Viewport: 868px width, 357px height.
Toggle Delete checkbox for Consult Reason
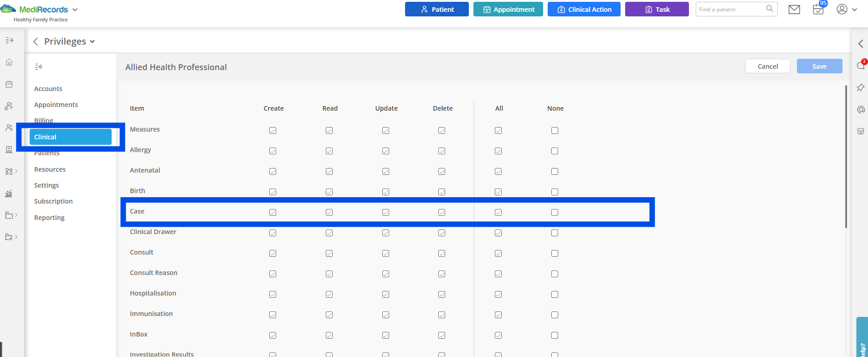pos(442,274)
